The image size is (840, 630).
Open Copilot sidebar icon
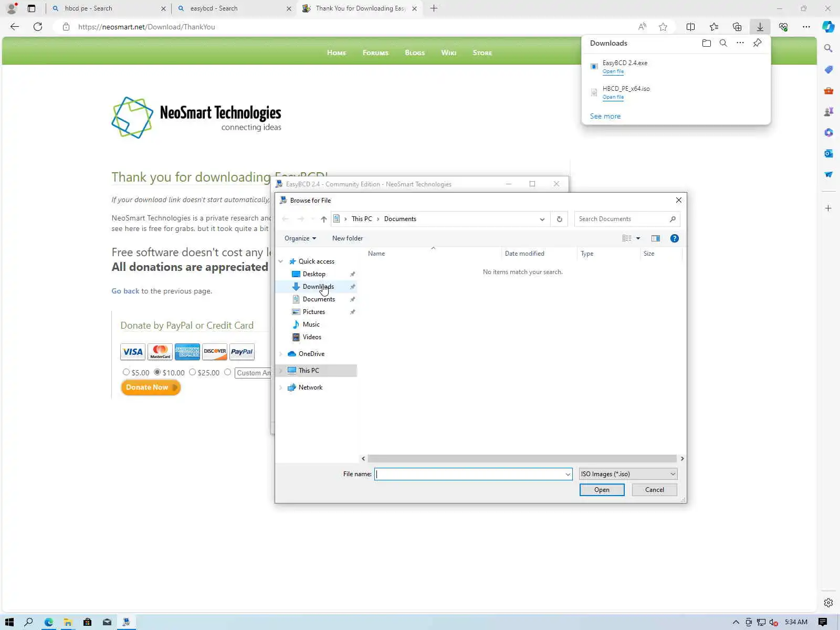[x=828, y=27]
